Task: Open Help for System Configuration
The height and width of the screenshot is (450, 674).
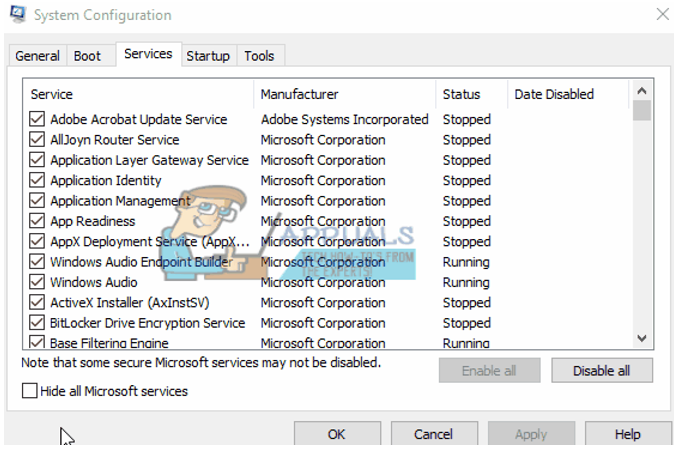Action: pyautogui.click(x=627, y=434)
